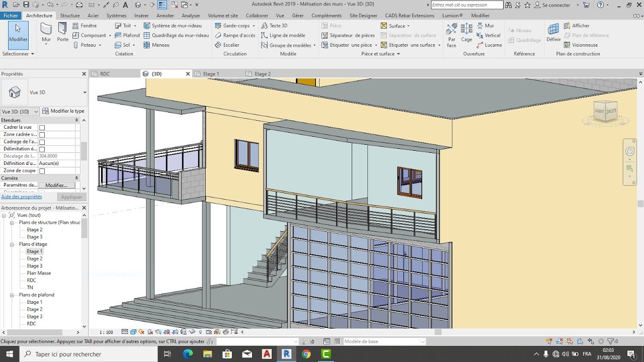Click the Garde-corps railing tool
Screen dimensions: 644x362
tap(234, 26)
